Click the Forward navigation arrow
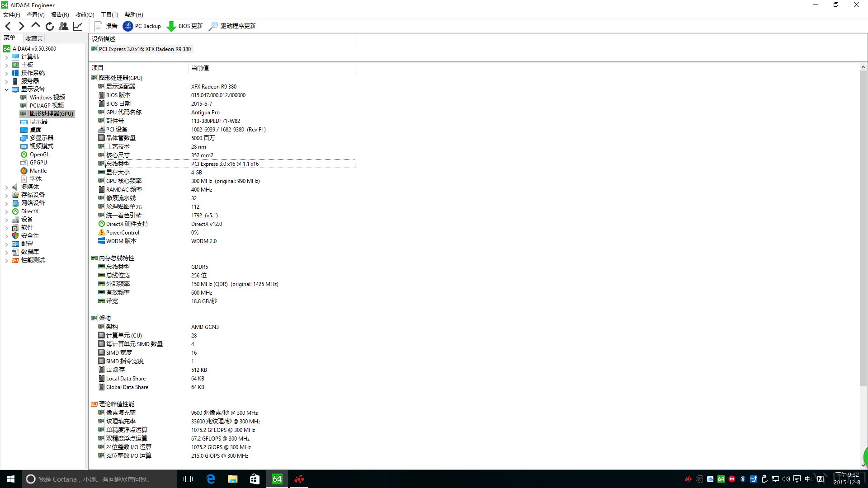Viewport: 868px width, 488px height. [21, 26]
